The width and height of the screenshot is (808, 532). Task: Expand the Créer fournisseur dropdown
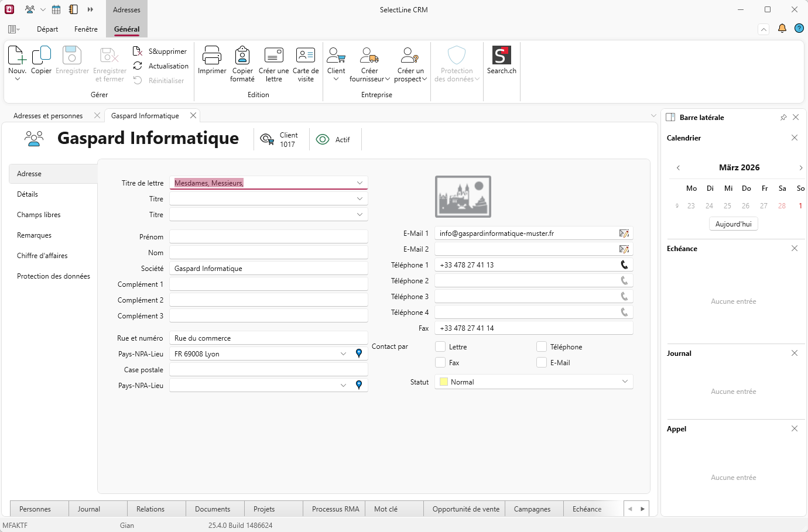coord(388,80)
